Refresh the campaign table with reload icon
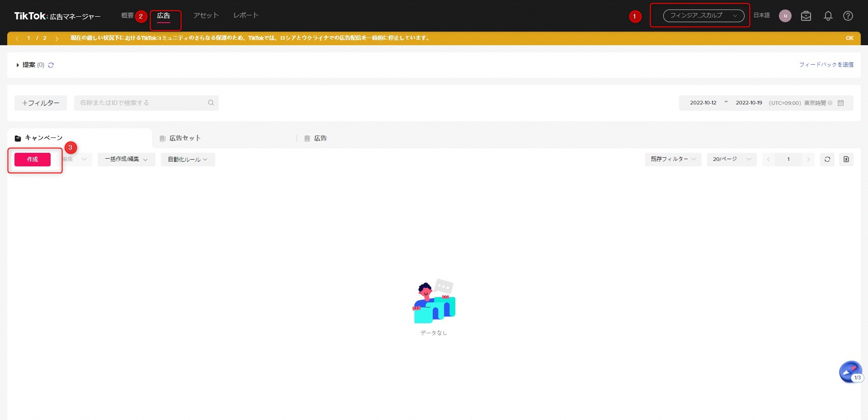The width and height of the screenshot is (868, 420). point(827,159)
